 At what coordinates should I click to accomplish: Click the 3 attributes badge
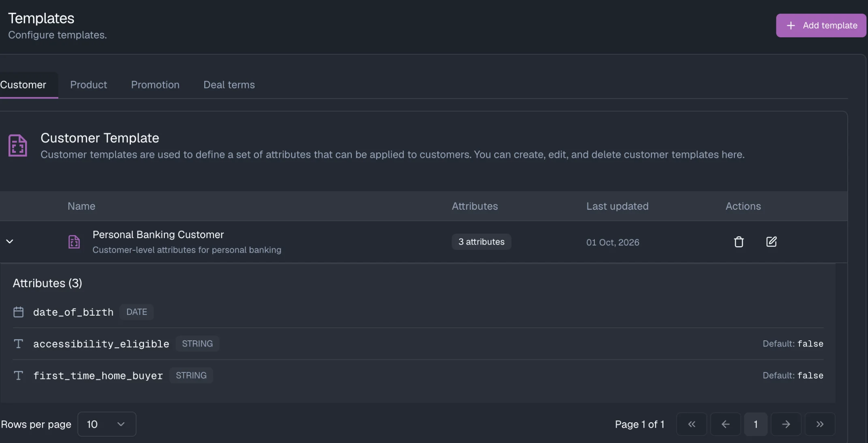tap(481, 242)
